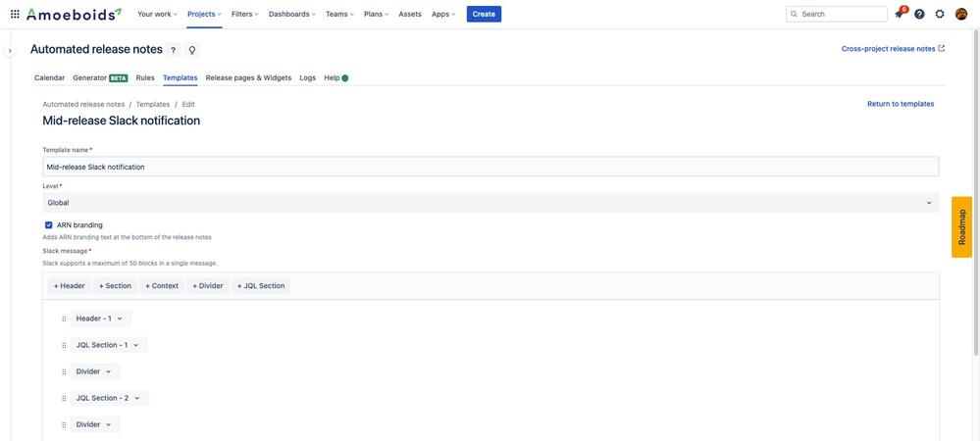980x441 pixels.
Task: Add a Header block
Action: [70, 286]
